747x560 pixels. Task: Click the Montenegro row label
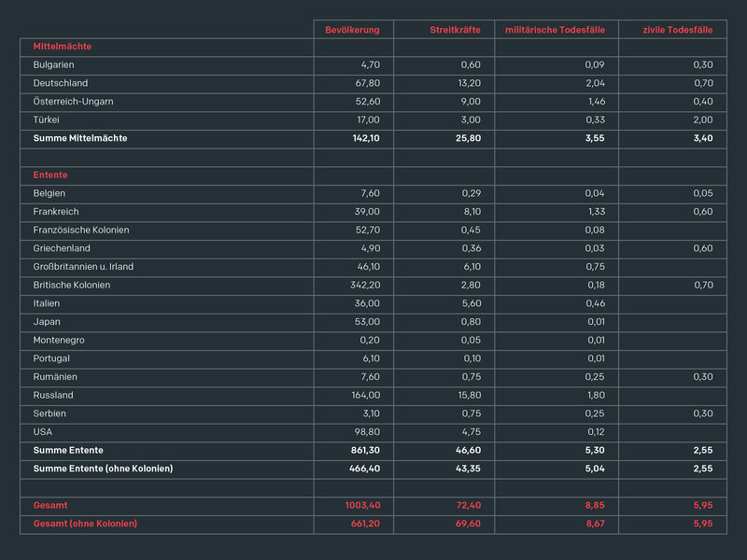tap(59, 341)
